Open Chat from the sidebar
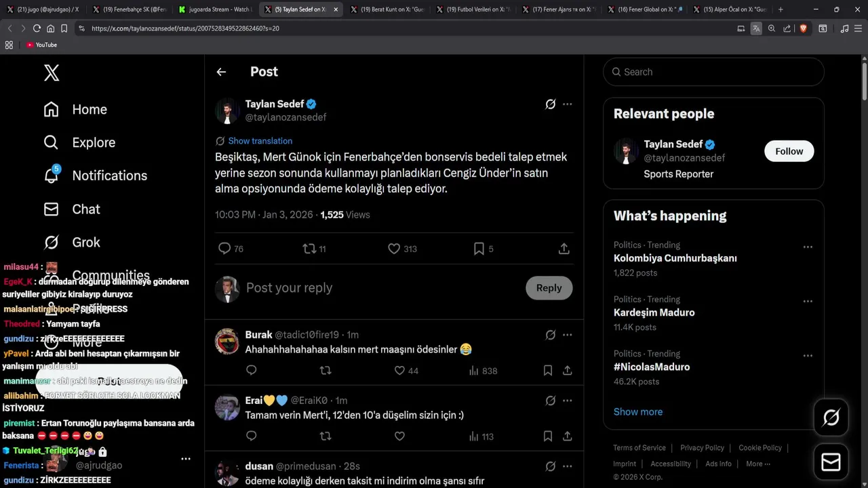This screenshot has height=488, width=868. [x=72, y=209]
